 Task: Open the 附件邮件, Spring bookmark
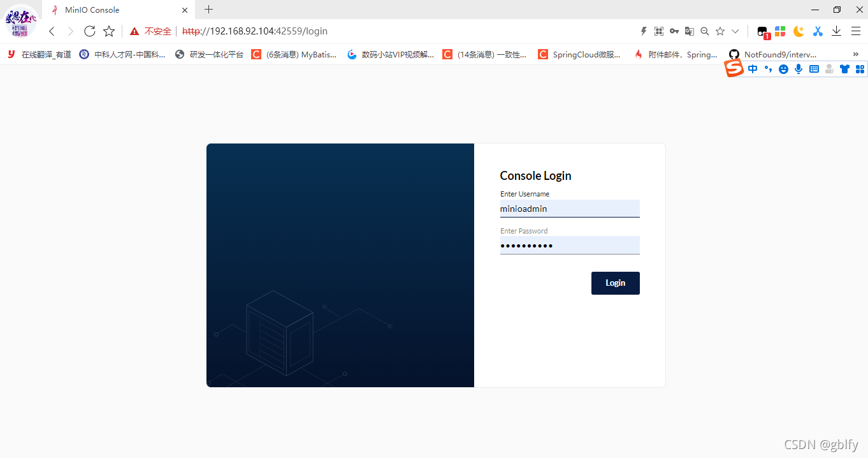click(676, 55)
